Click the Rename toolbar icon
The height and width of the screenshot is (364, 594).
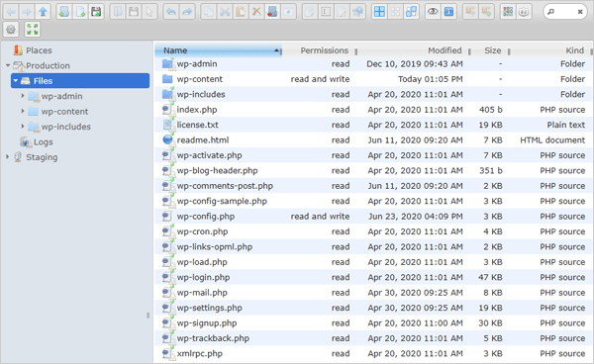pyautogui.click(x=326, y=12)
